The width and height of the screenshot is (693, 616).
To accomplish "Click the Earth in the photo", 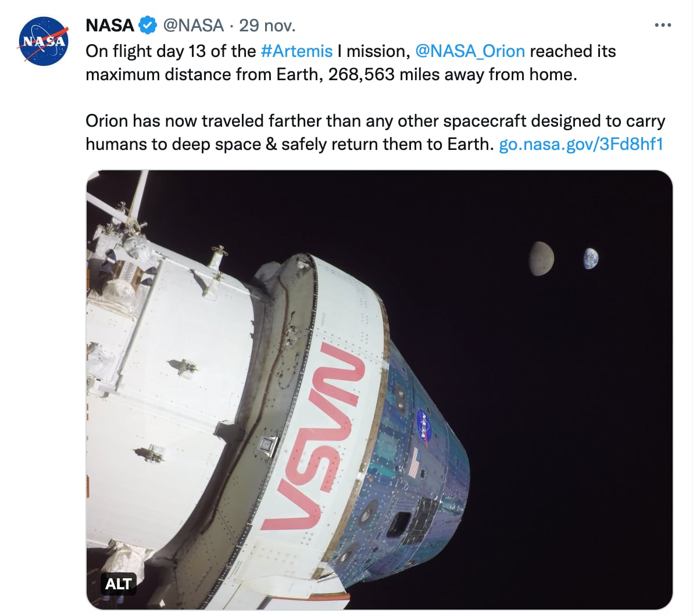I will pyautogui.click(x=591, y=258).
